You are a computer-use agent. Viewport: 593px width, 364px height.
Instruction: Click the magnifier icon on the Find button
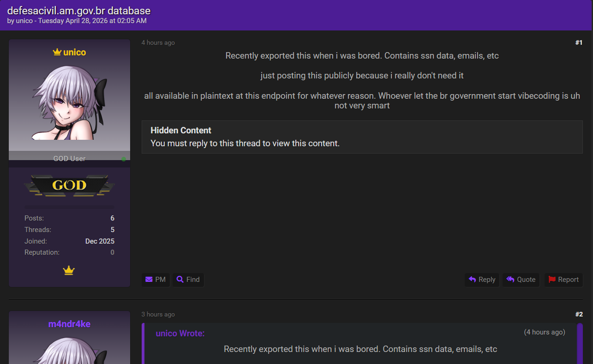click(x=180, y=280)
